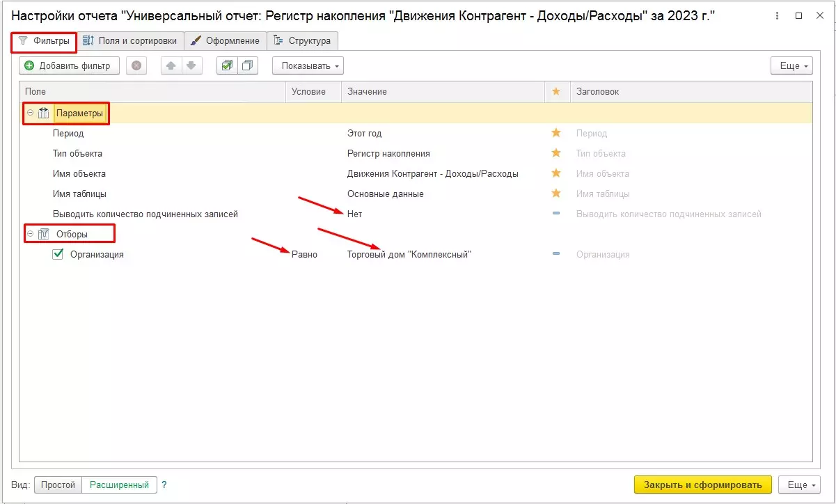Toggle the star for Имя таблицы row
Viewport: 836px width, 504px height.
(556, 193)
